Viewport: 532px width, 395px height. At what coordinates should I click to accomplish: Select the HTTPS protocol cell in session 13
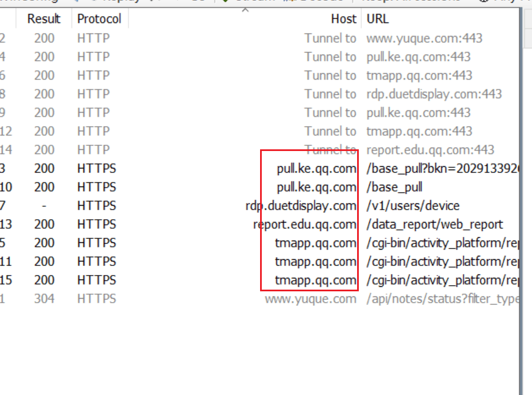click(96, 225)
